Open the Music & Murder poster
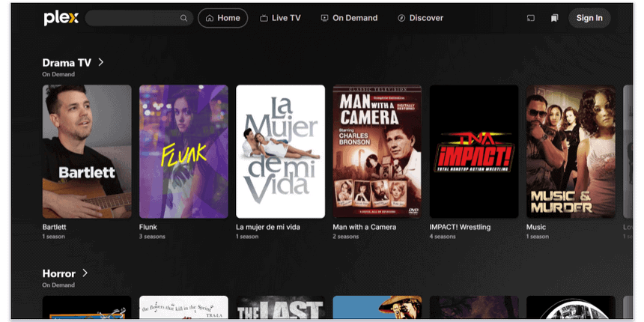Image resolution: width=644 pixels, height=322 pixels. point(571,151)
